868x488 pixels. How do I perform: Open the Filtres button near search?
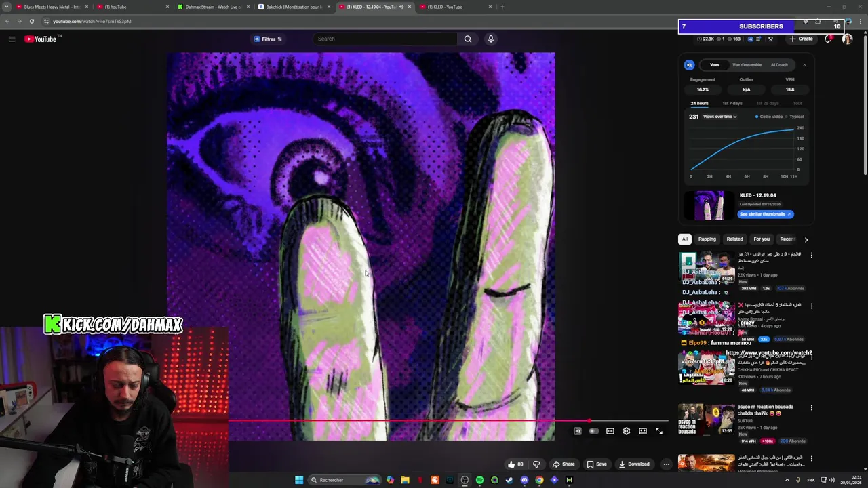[268, 39]
